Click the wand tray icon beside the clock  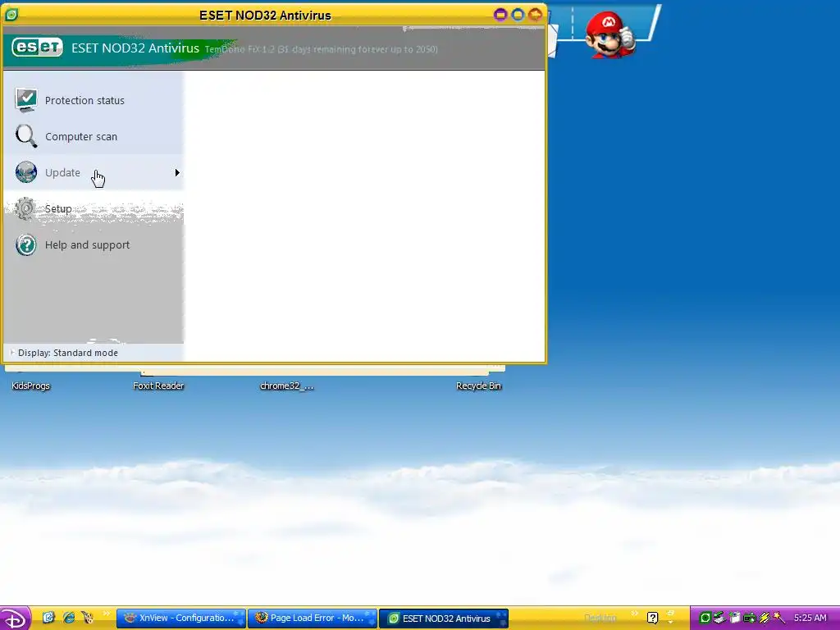coord(779,619)
